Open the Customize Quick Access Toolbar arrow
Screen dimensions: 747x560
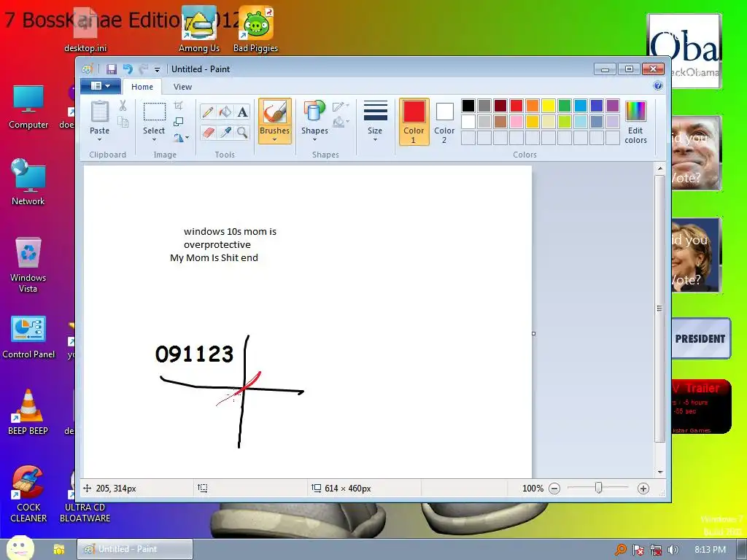pos(158,70)
